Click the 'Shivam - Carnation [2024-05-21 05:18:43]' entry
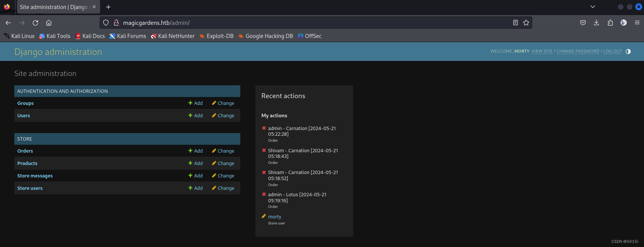The width and height of the screenshot is (644, 247). click(303, 153)
